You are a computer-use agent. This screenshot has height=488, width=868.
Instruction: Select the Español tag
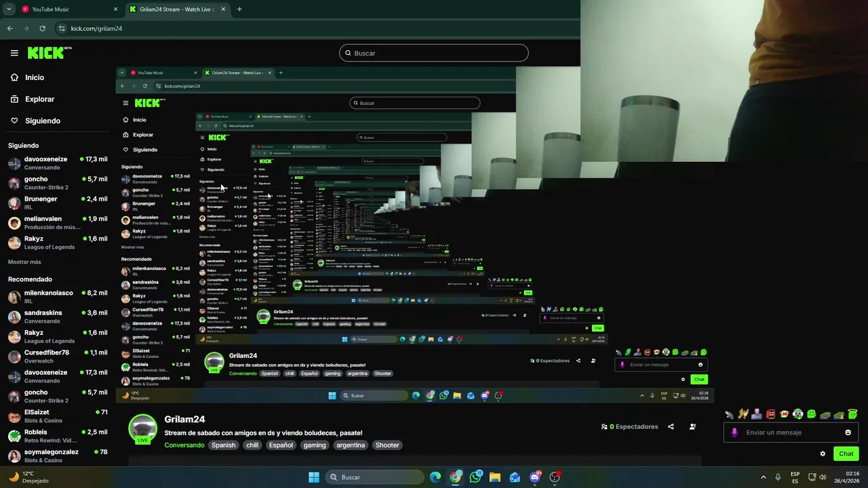281,445
